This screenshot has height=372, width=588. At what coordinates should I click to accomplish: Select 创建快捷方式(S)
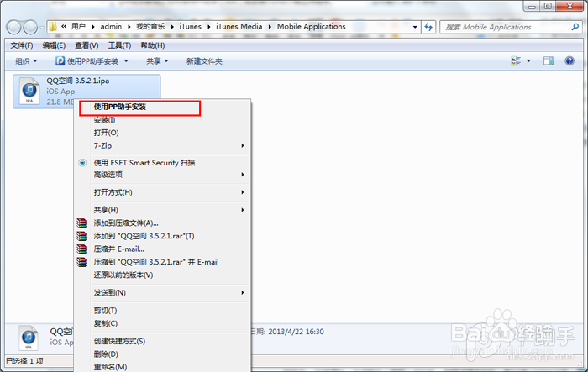119,341
